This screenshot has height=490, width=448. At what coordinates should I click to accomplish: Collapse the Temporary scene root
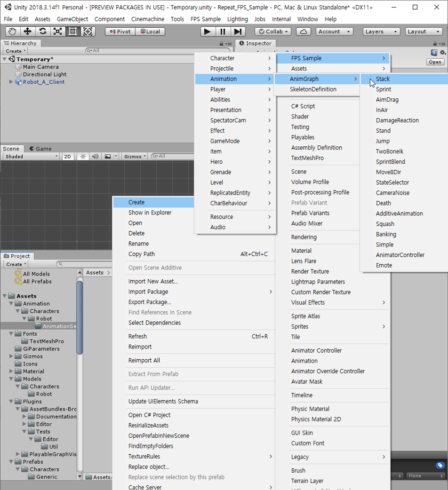pos(5,59)
